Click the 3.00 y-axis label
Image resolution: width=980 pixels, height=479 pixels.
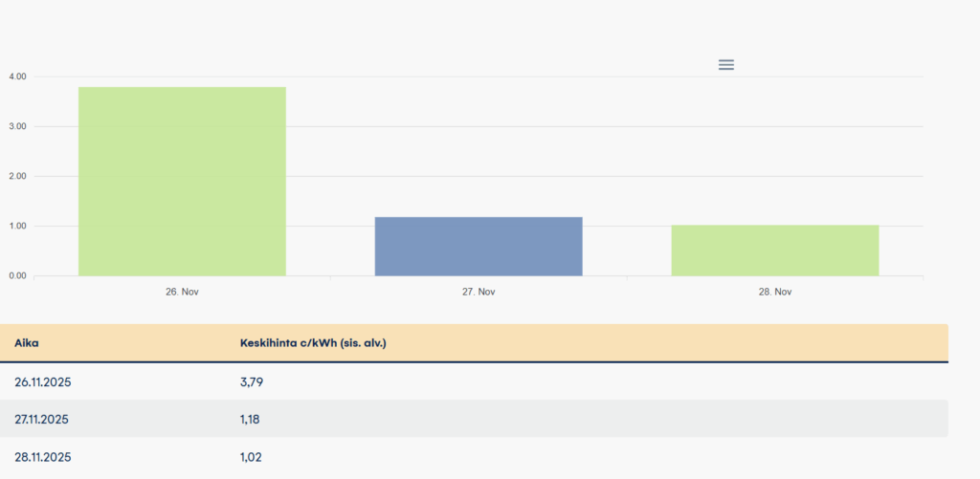(17, 126)
